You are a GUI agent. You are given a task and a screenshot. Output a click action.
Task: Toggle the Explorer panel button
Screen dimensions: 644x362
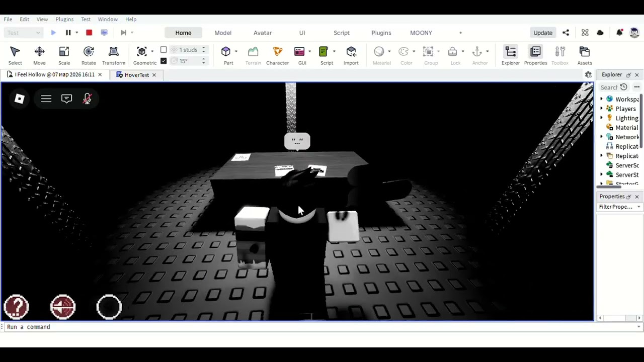click(511, 55)
